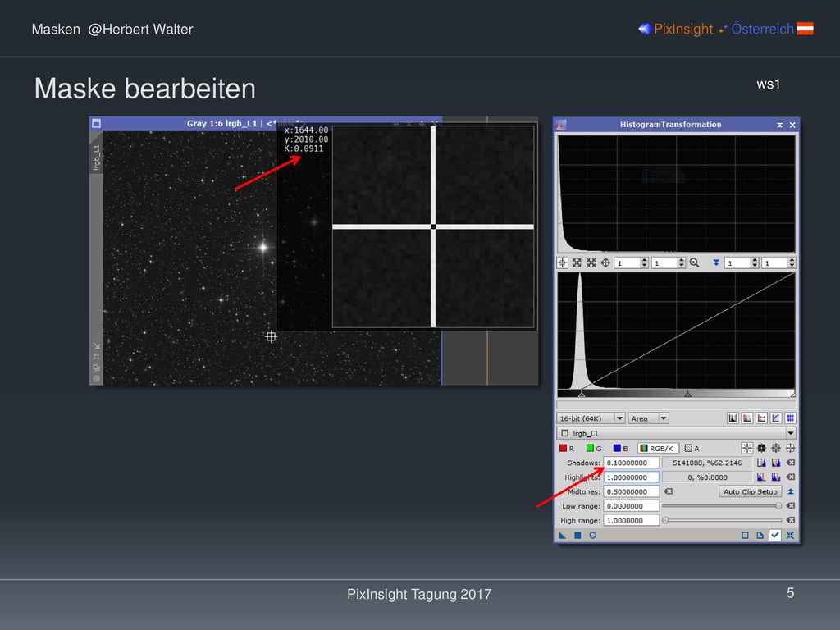The image size is (840, 630).
Task: Select the pan mode four-arrow icon
Action: tap(606, 262)
